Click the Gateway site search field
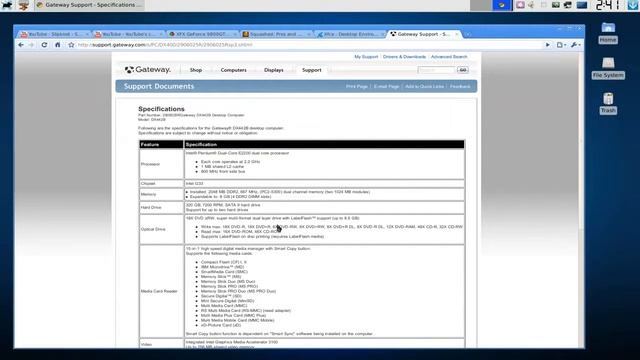 (x=436, y=70)
